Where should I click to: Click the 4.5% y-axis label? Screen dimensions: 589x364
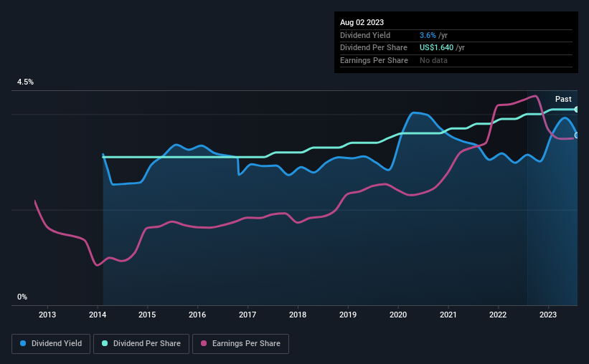(26, 82)
